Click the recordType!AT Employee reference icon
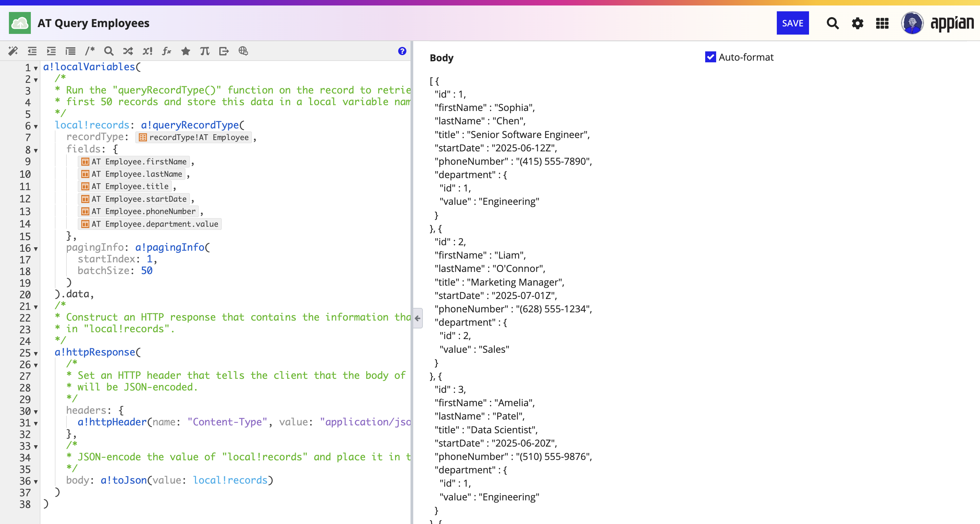The height and width of the screenshot is (524, 980). pyautogui.click(x=143, y=137)
